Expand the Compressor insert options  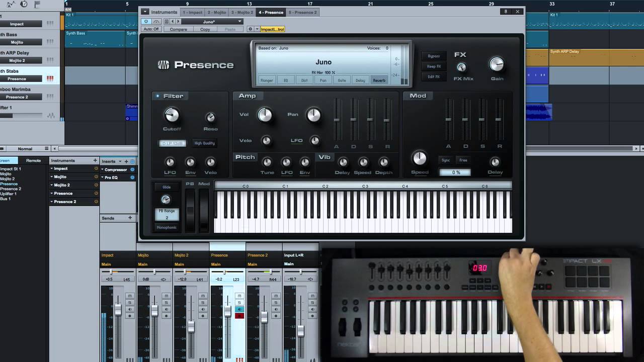coord(102,169)
